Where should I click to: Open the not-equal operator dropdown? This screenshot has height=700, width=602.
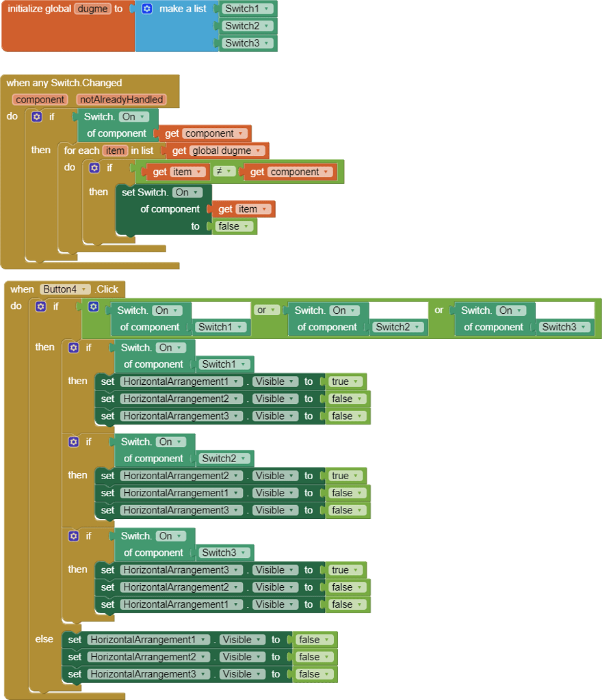coord(226,172)
